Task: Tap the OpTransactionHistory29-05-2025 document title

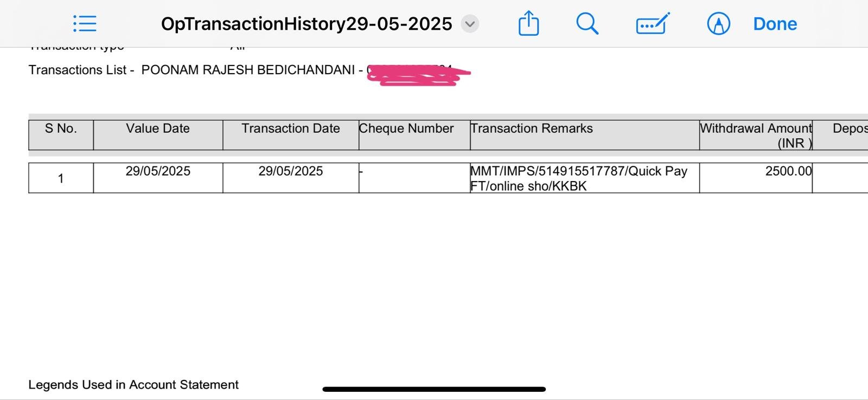Action: [307, 24]
